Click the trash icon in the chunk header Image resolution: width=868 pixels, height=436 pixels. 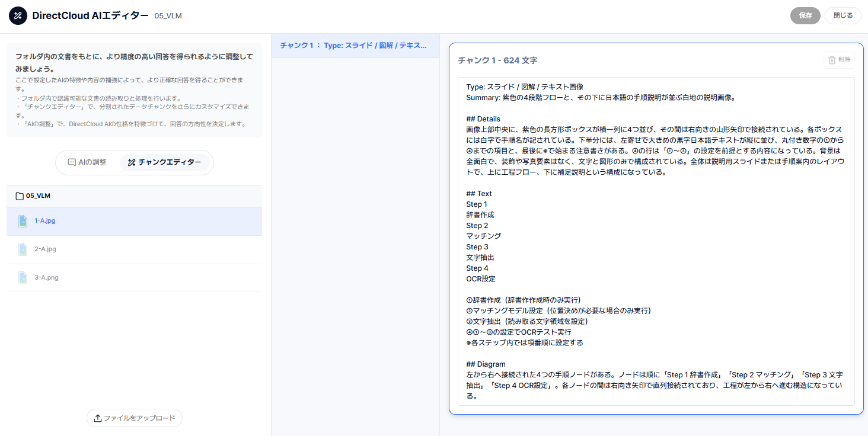click(x=832, y=60)
